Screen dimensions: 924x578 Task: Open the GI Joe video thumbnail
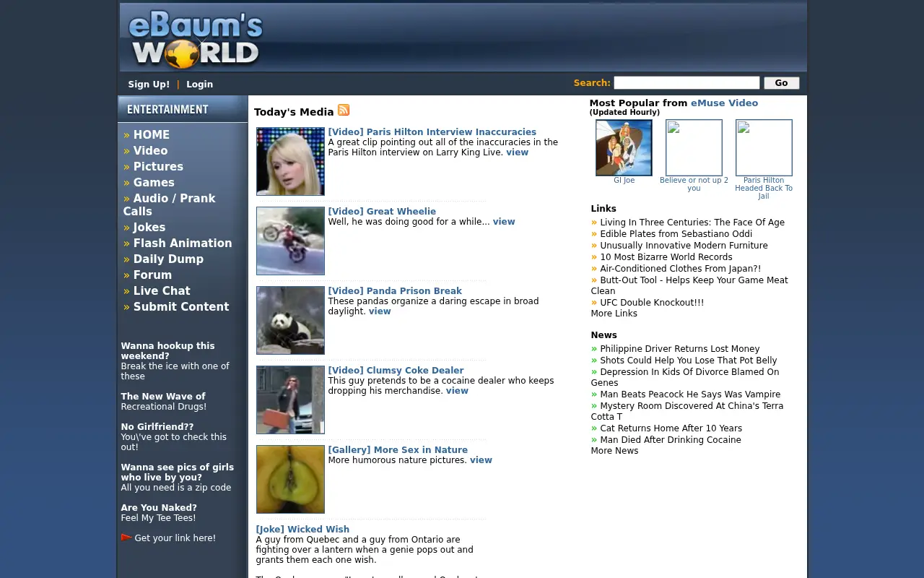pyautogui.click(x=624, y=147)
